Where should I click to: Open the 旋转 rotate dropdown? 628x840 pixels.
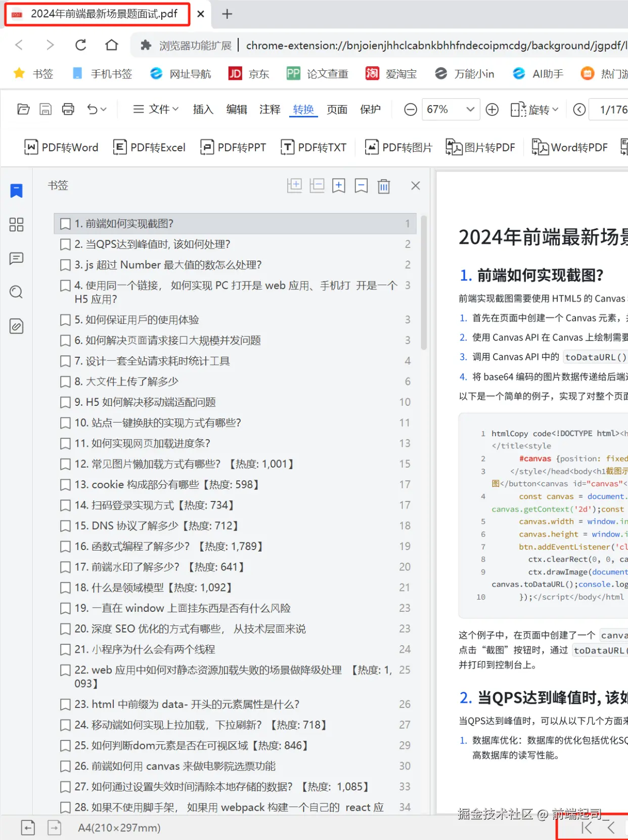click(x=534, y=109)
